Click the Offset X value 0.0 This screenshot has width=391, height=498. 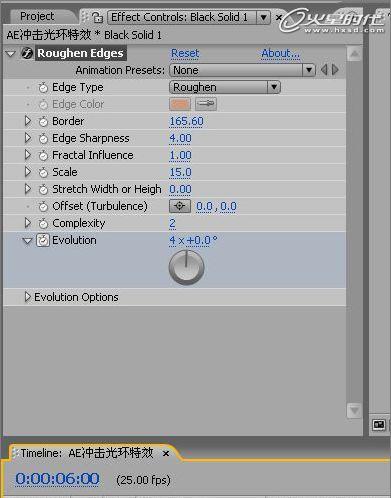[x=204, y=206]
